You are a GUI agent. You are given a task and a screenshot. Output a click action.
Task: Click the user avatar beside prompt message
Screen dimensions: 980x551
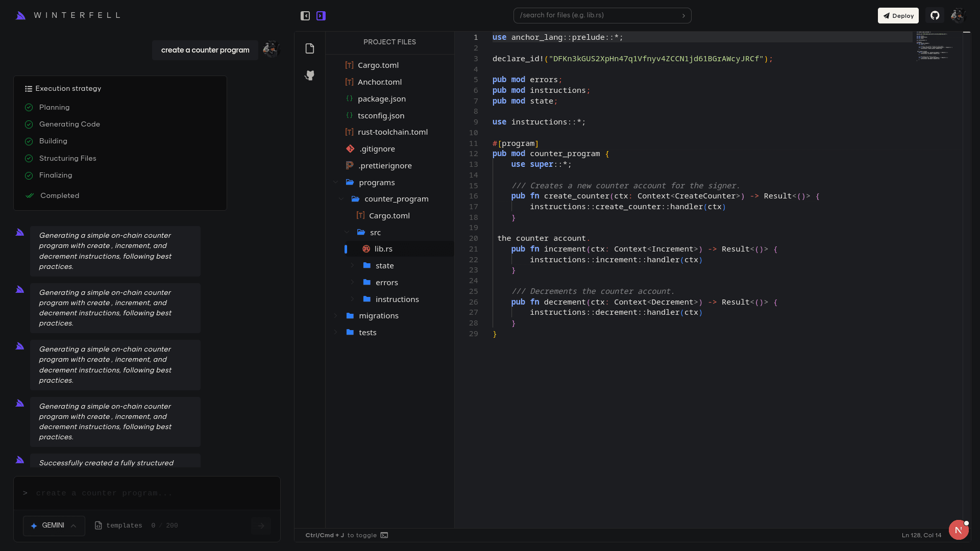coord(271,49)
